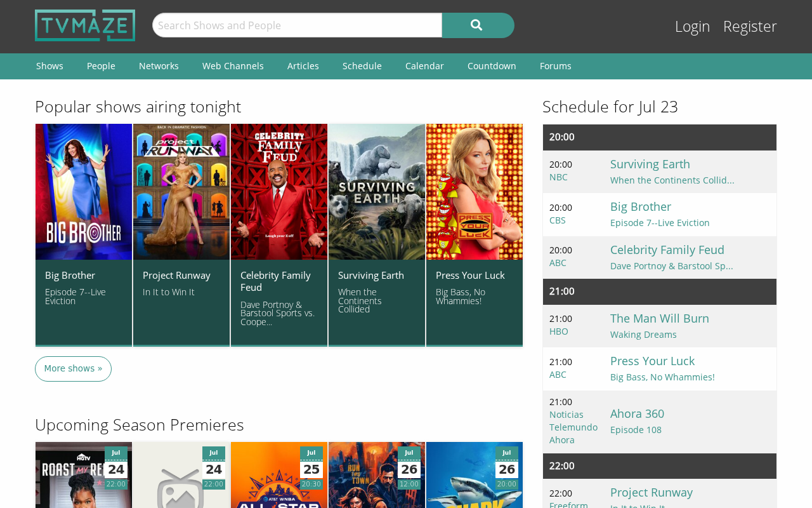The width and height of the screenshot is (812, 508).
Task: Open CBS network link in schedule
Action: click(x=558, y=220)
